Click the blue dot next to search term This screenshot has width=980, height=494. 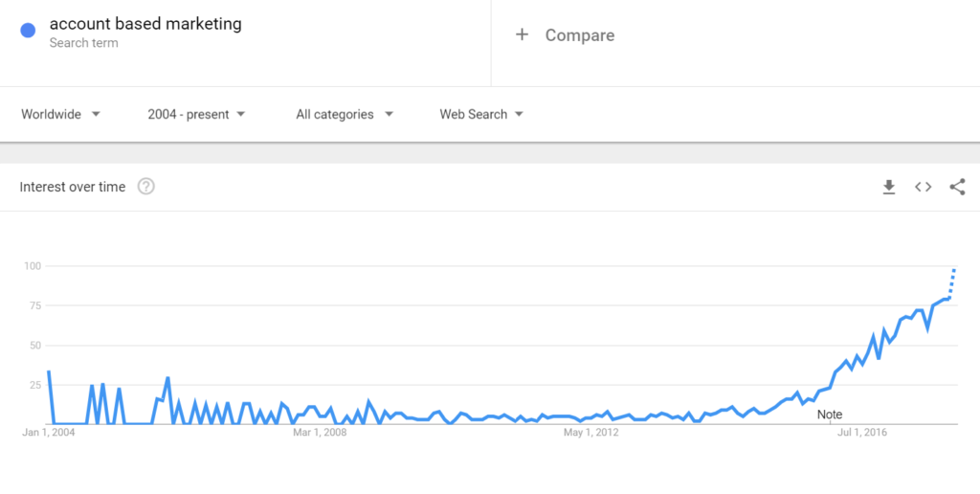[28, 31]
